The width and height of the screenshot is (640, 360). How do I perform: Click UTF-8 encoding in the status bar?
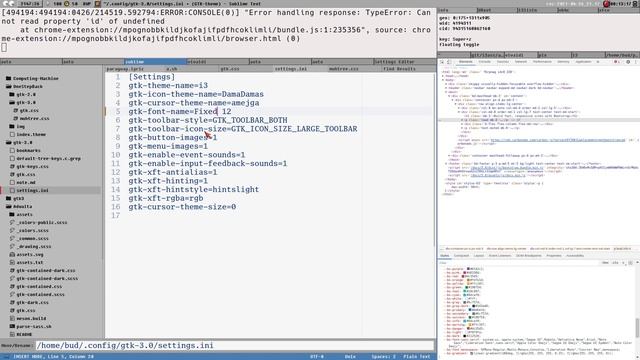coord(317,357)
